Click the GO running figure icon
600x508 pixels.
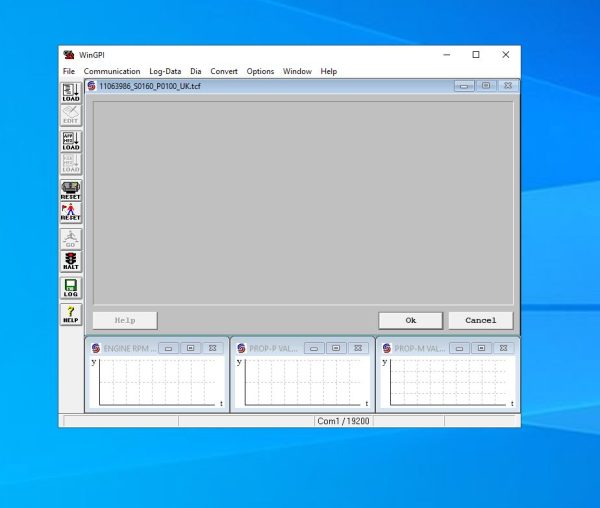pyautogui.click(x=71, y=239)
